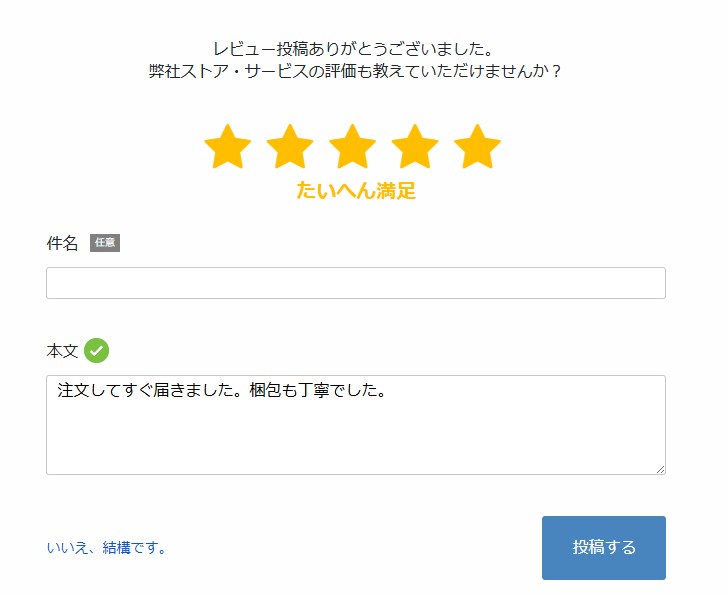The image size is (727, 596).
Task: Click the gray 任意 badge
Action: (105, 243)
